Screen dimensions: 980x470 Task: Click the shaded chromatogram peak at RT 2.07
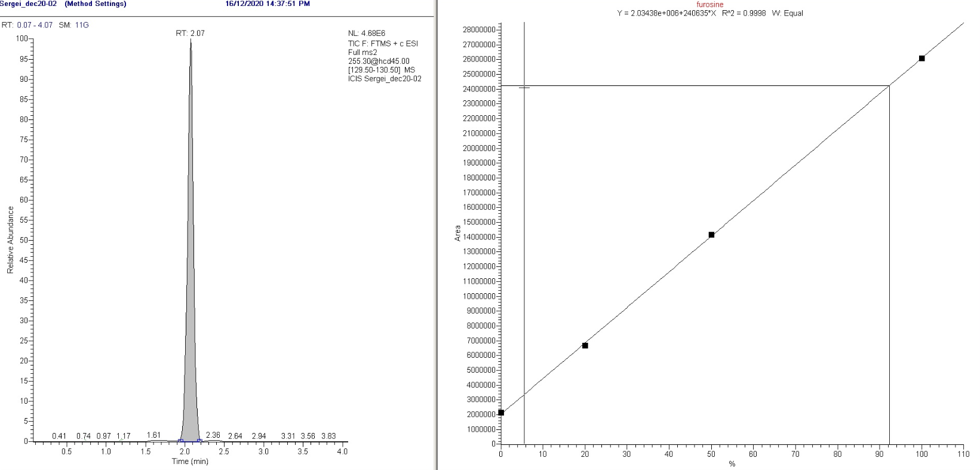191,358
